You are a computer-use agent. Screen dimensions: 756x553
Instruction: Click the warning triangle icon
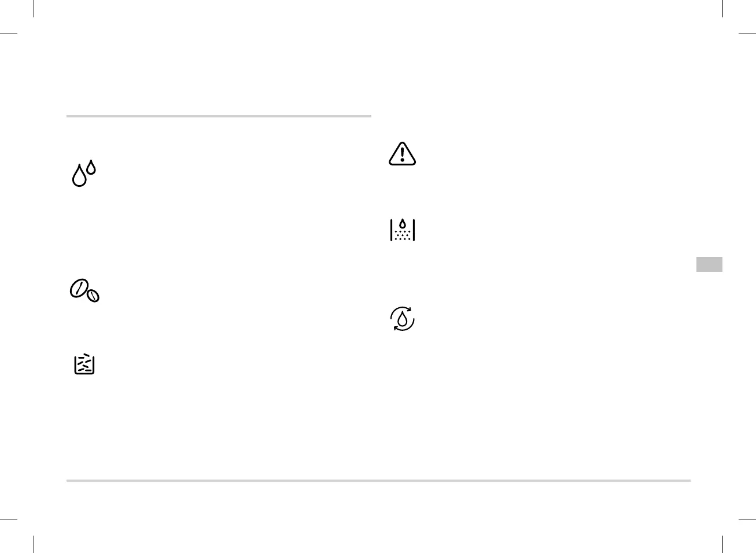point(402,154)
